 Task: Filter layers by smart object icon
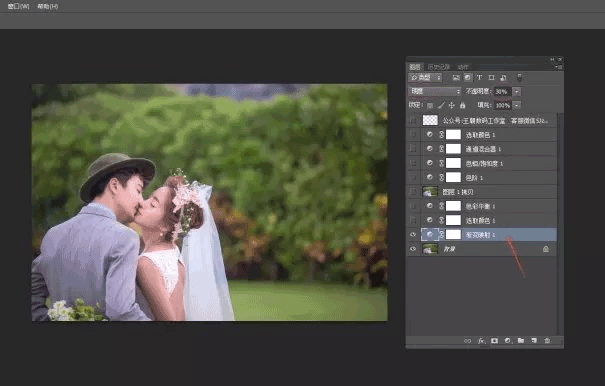[x=503, y=78]
